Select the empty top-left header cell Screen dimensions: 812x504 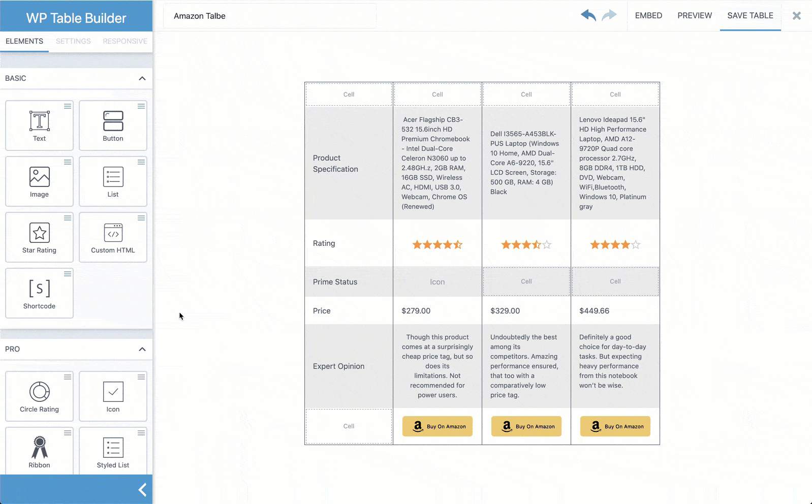pyautogui.click(x=349, y=94)
